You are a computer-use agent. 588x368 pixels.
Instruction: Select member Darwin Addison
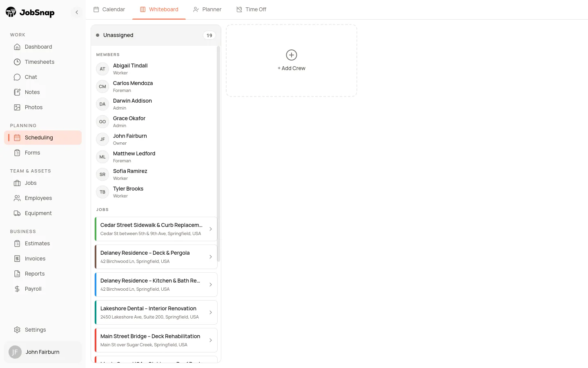tap(155, 104)
